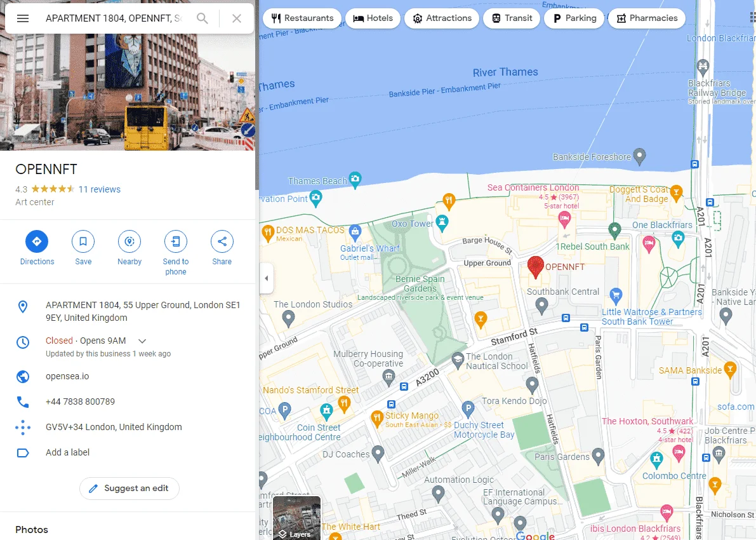Click Sea Containers London hotel pin
This screenshot has width=756, height=540.
pos(564,220)
